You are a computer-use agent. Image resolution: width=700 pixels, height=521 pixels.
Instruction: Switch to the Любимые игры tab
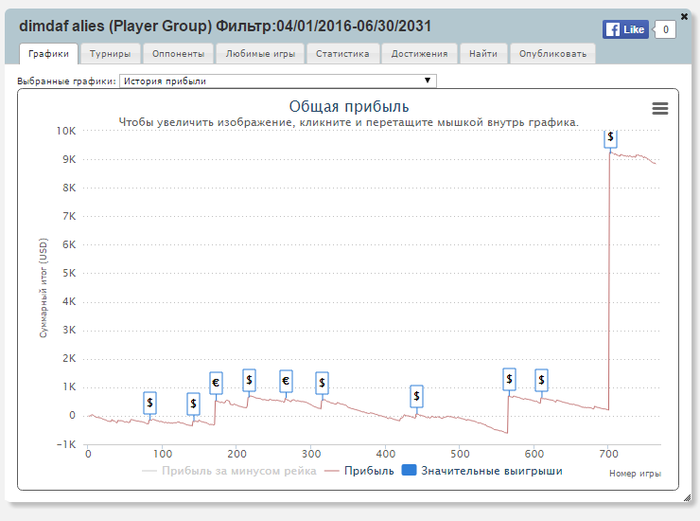[260, 54]
